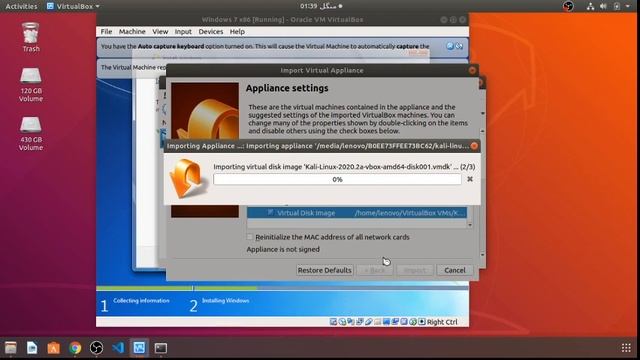Close the Import Virtual Appliance dialog

click(472, 70)
